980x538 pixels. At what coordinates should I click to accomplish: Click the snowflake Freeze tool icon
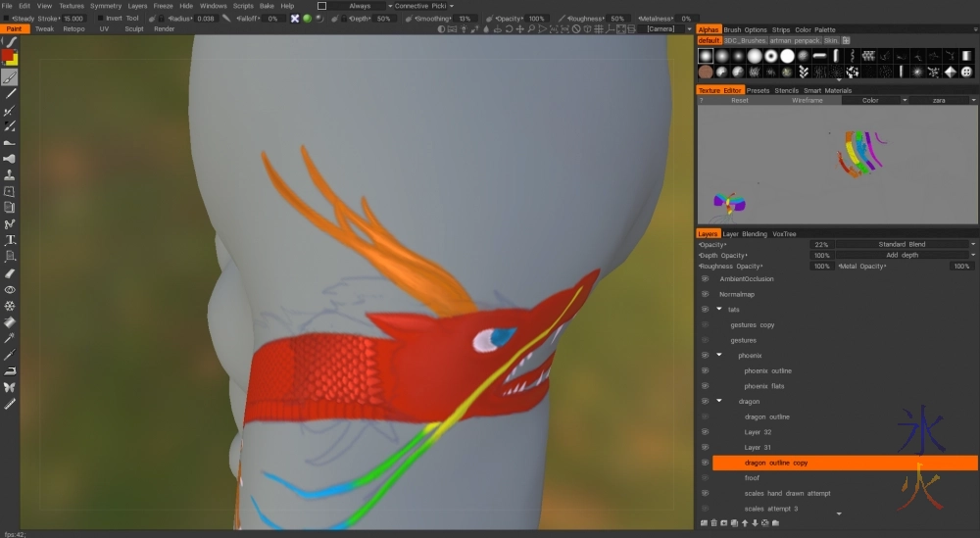10,306
